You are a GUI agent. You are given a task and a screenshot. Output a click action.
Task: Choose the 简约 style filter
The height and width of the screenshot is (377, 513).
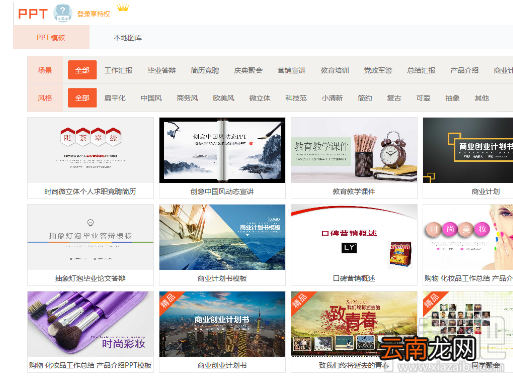(x=365, y=98)
